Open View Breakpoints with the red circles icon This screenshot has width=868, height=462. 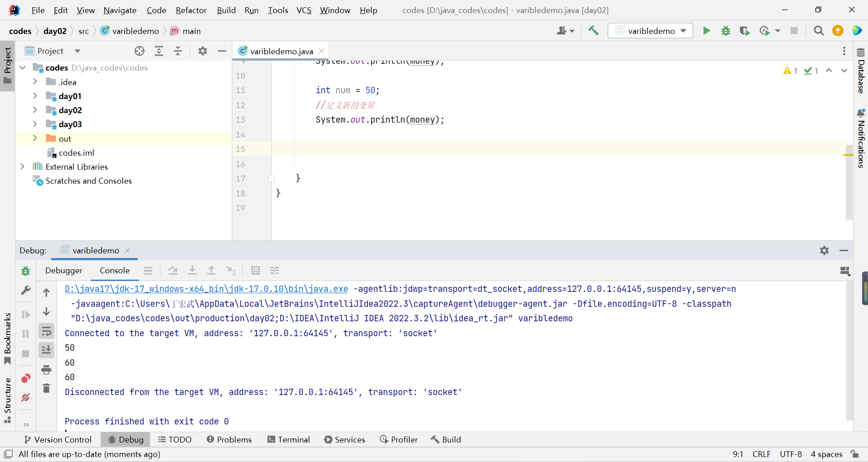point(25,378)
